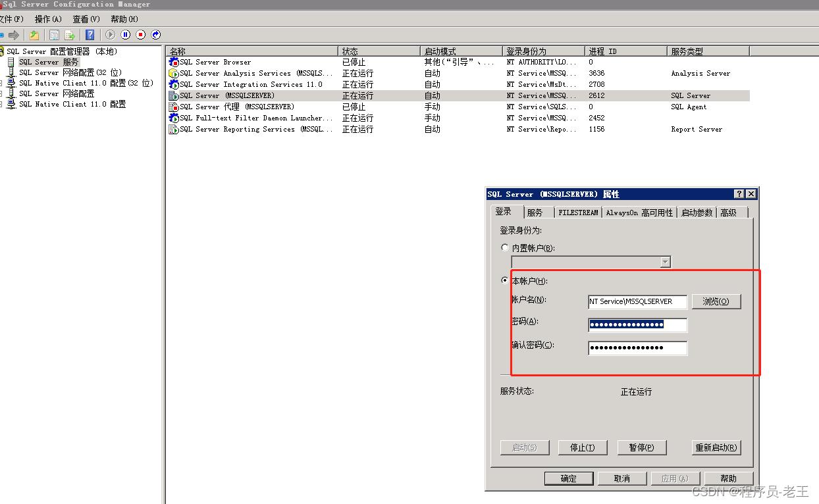Click the Restart service toolbar icon
Image resolution: width=819 pixels, height=504 pixels.
point(156,35)
